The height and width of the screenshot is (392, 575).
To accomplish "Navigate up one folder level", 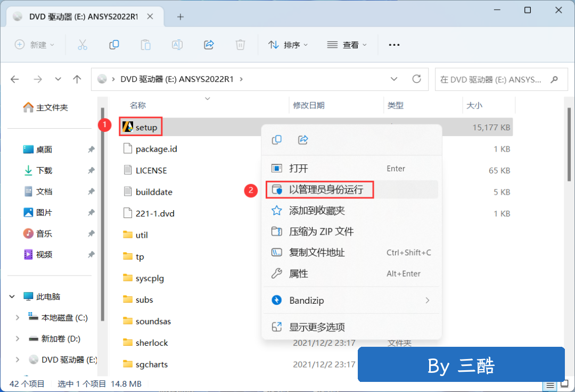I will click(x=77, y=79).
